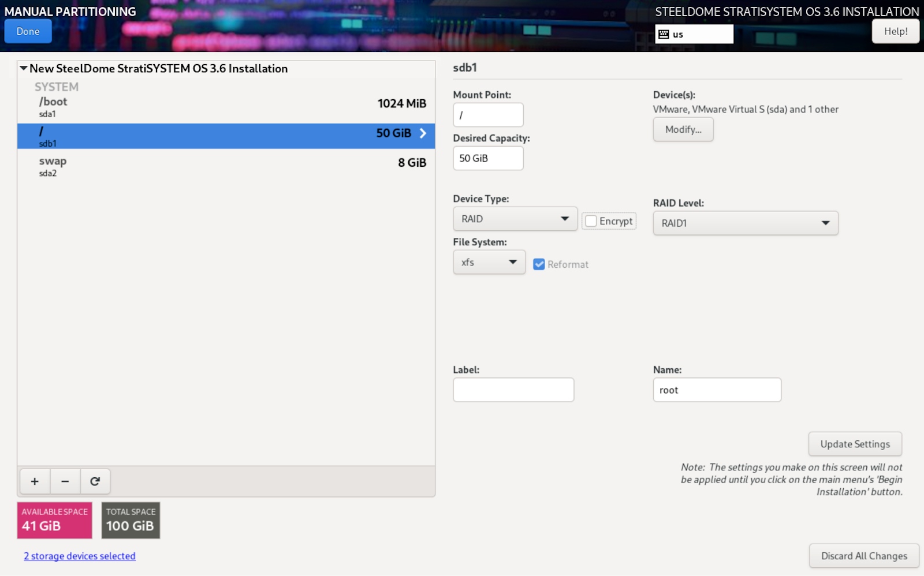
Task: Click the Done button
Action: (28, 31)
